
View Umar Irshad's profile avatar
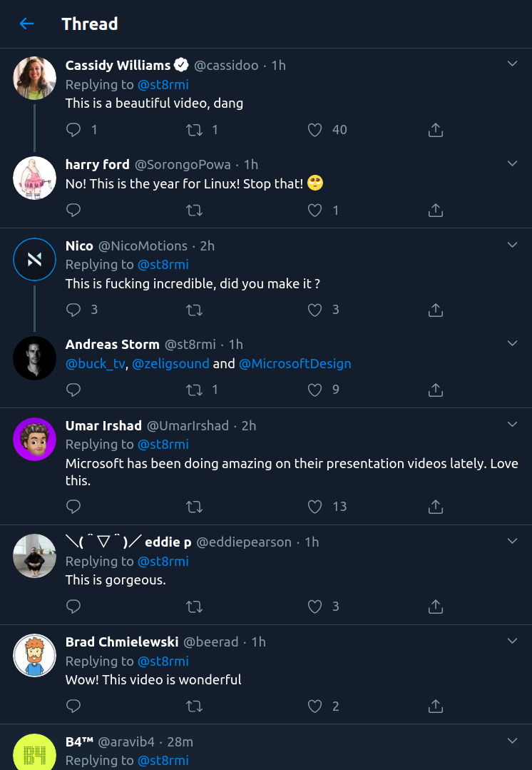tap(34, 439)
